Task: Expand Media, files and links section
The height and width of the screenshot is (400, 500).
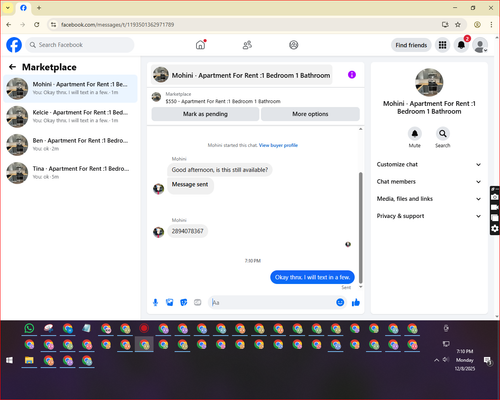Action: click(429, 199)
